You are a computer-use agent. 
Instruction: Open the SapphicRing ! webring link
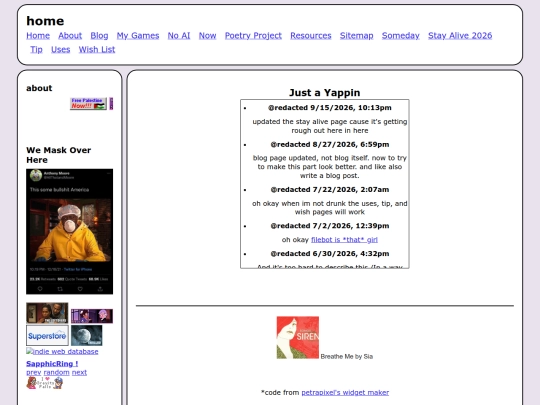[52, 364]
